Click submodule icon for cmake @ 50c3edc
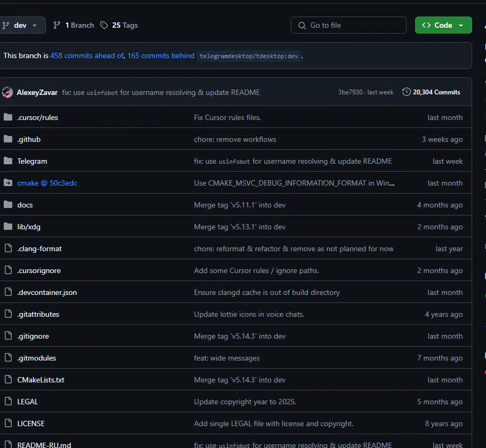This screenshot has height=448, width=486. point(8,183)
